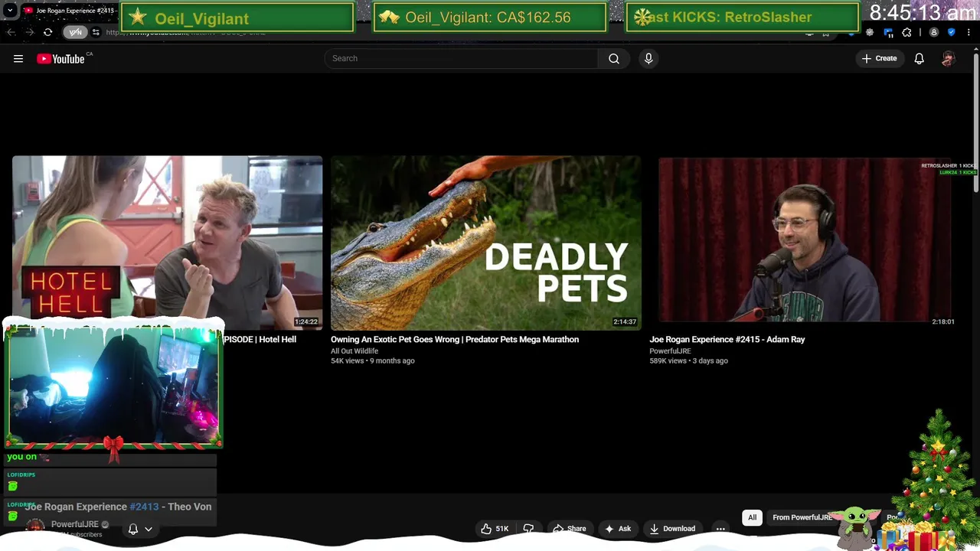The height and width of the screenshot is (551, 980).
Task: Dislike the video with thumbs-down
Action: 528,528
